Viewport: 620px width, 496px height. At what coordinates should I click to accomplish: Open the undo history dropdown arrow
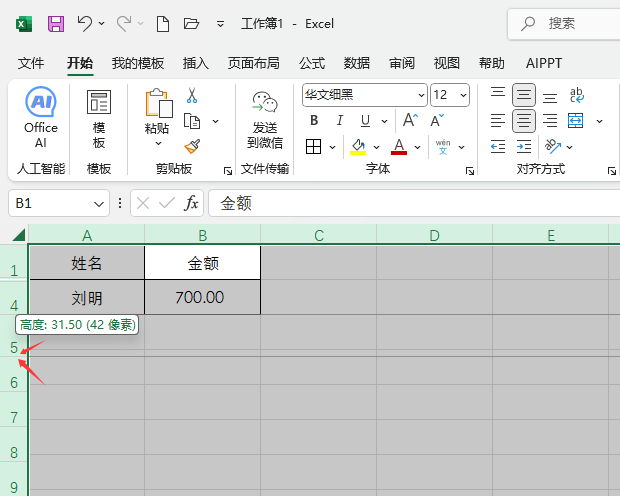[102, 24]
